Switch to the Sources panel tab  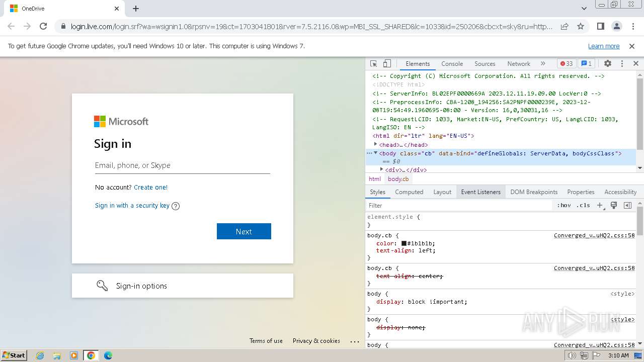485,64
